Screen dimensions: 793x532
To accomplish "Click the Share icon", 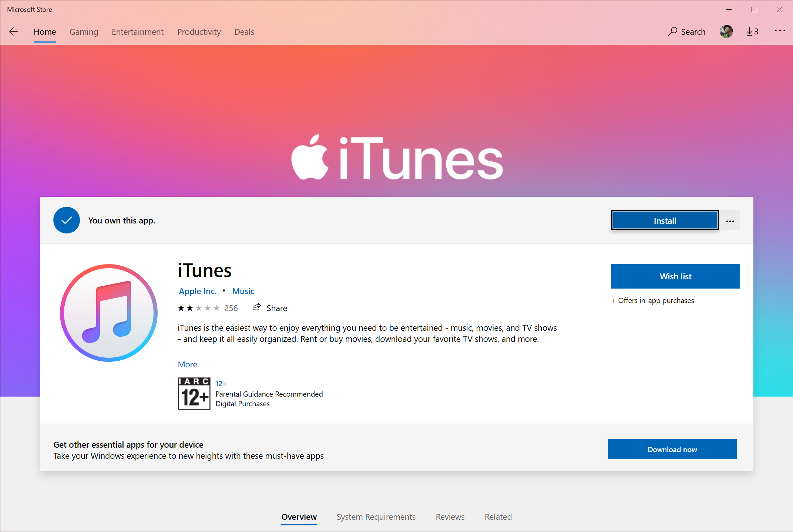I will click(256, 307).
